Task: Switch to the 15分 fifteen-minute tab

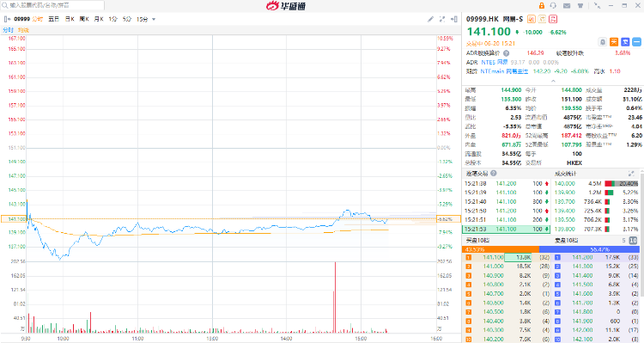Action: pyautogui.click(x=142, y=19)
